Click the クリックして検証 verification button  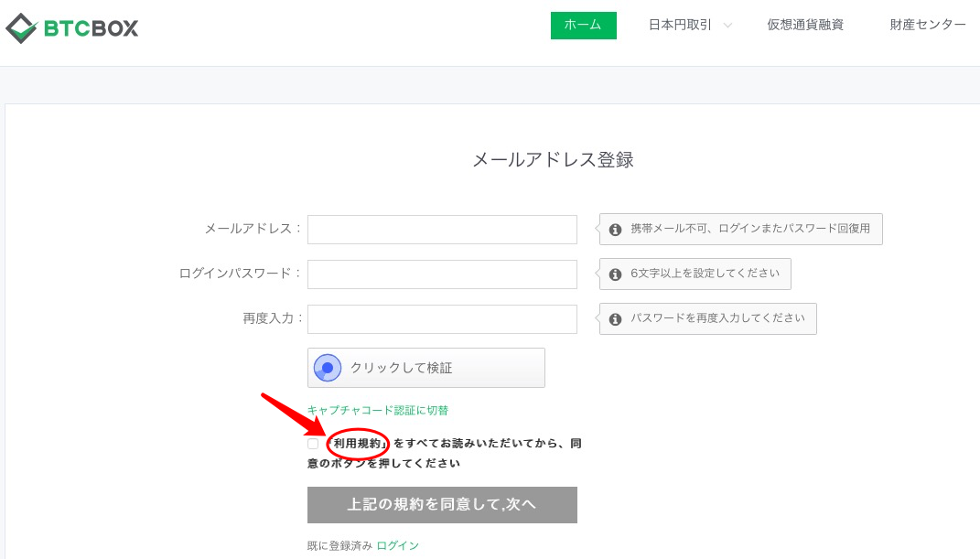click(426, 368)
